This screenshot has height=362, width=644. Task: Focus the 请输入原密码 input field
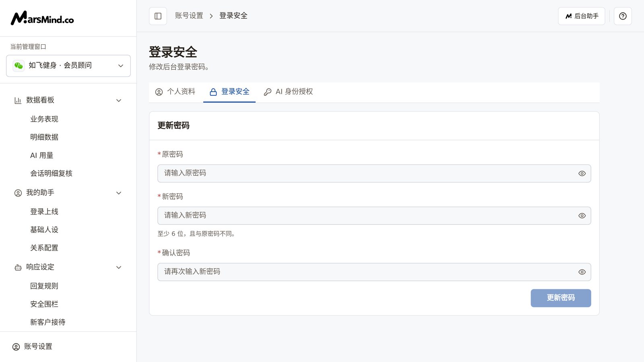tap(374, 173)
